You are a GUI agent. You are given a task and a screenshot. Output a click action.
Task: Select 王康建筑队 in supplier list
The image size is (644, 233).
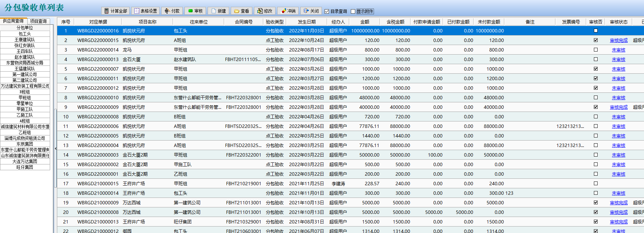pyautogui.click(x=25, y=40)
